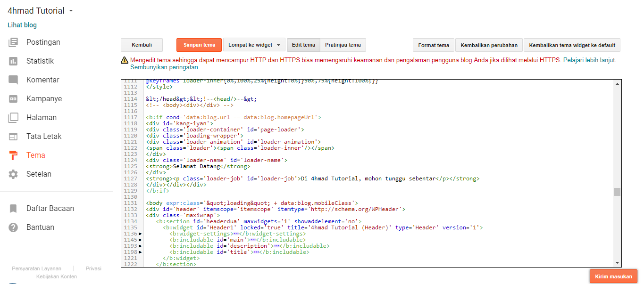Image resolution: width=644 pixels, height=284 pixels.
Task: Switch to the Pratinjau tema tab
Action: coord(343,45)
